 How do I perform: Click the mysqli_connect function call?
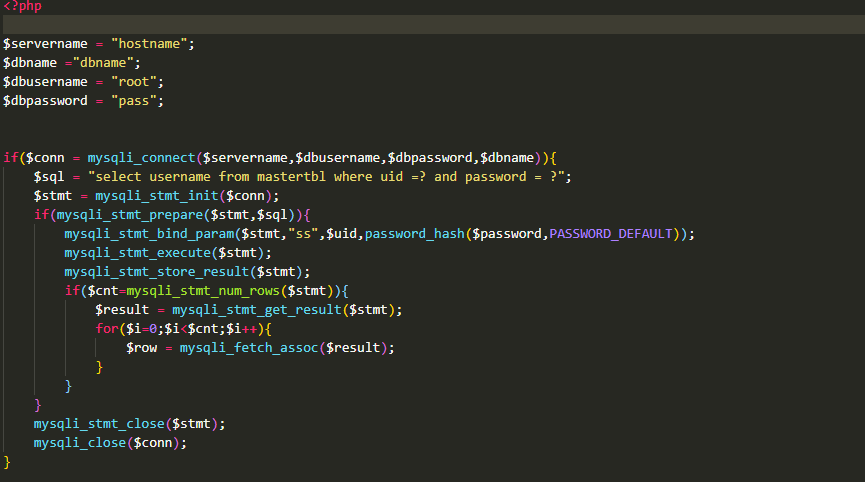coord(141,158)
